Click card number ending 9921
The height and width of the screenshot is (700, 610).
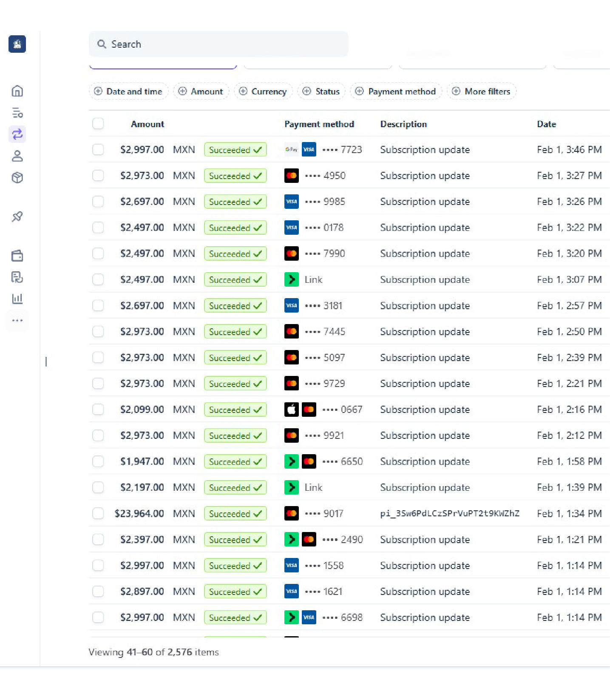click(324, 435)
